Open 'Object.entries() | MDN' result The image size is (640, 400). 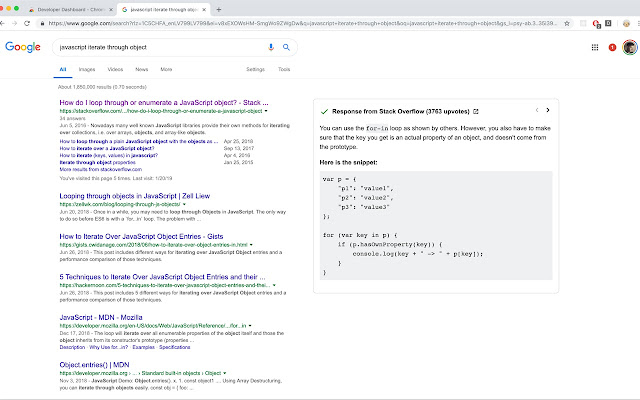tap(94, 364)
